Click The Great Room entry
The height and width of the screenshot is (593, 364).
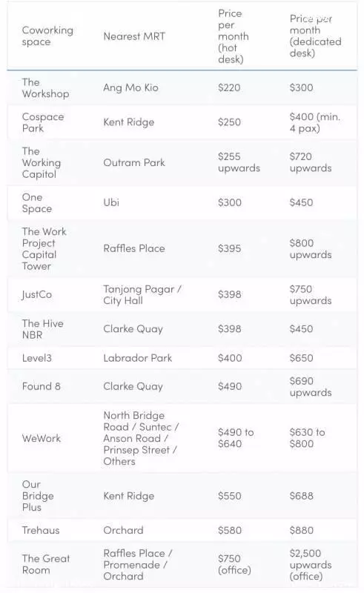tap(46, 564)
